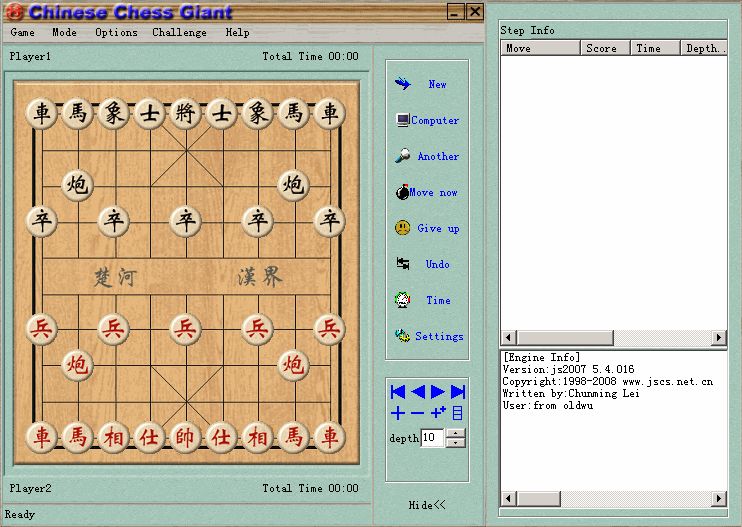The height and width of the screenshot is (527, 742).
Task: Jump to last move in playback
Action: coord(458,392)
